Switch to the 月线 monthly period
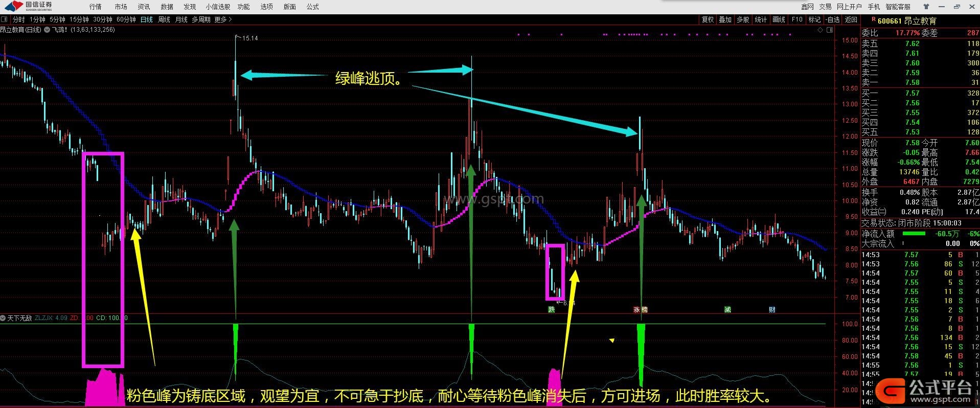The width and height of the screenshot is (980, 408). click(x=181, y=19)
